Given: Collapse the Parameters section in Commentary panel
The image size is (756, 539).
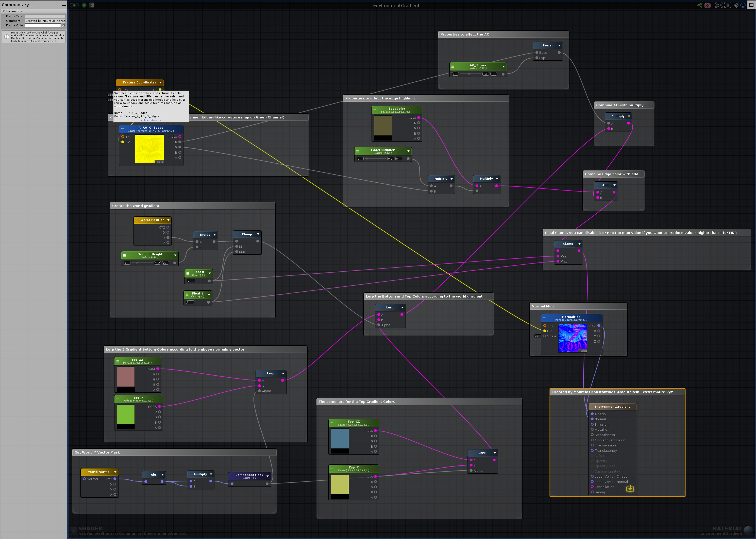Looking at the screenshot, I should [x=4, y=11].
